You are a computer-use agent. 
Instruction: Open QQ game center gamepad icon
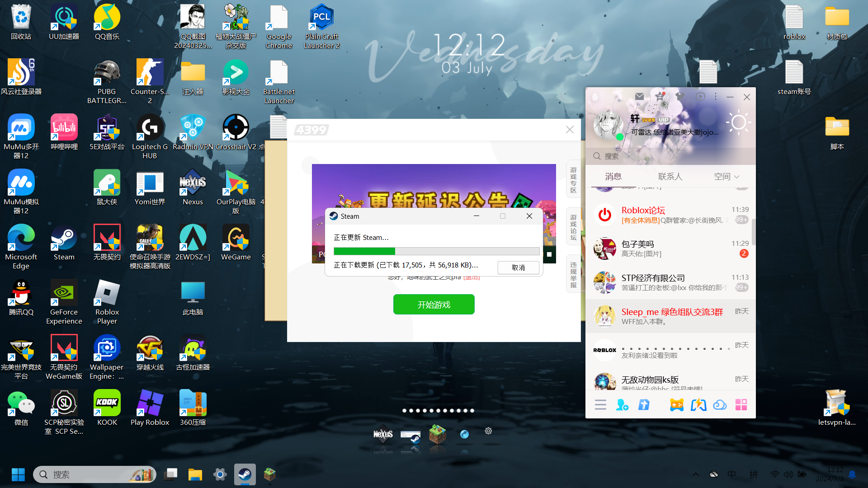677,405
